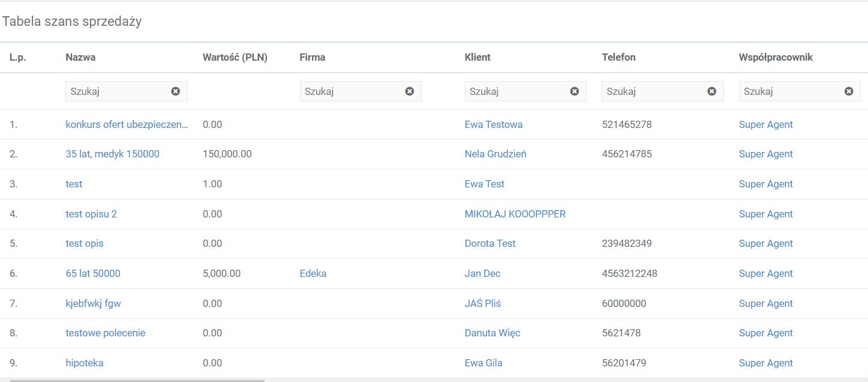Open the 'hipoteka' sales opportunity
Screen dimensions: 868x382
pyautogui.click(x=85, y=363)
